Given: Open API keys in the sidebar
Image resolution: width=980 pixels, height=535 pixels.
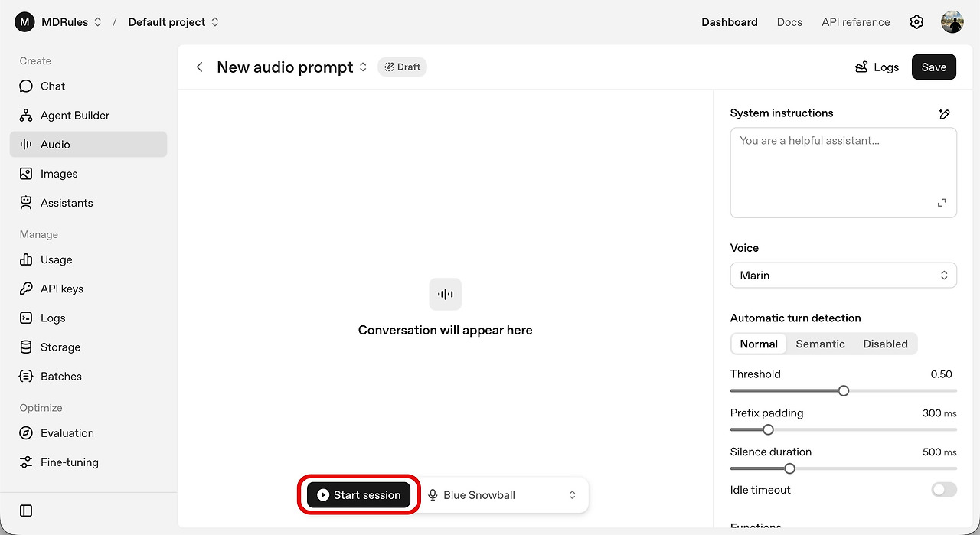Looking at the screenshot, I should 88,289.
